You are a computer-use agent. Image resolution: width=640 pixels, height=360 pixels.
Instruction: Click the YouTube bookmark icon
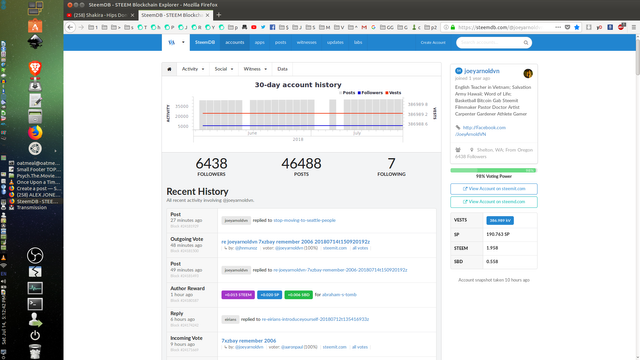coord(253,27)
